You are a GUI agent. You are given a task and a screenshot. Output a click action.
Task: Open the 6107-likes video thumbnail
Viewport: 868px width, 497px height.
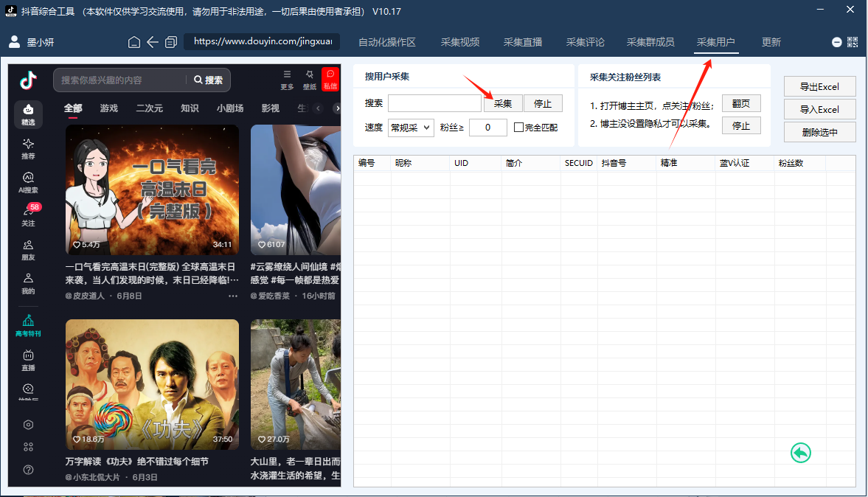click(296, 190)
